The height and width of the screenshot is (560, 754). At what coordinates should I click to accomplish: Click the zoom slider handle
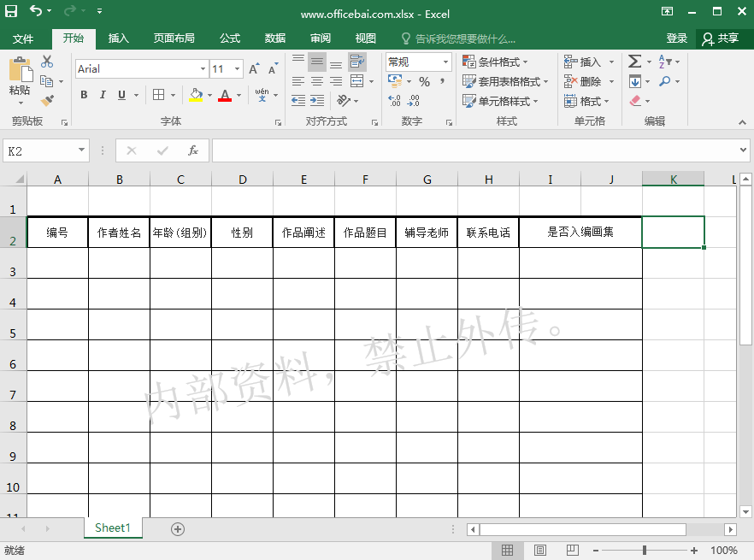click(x=645, y=550)
